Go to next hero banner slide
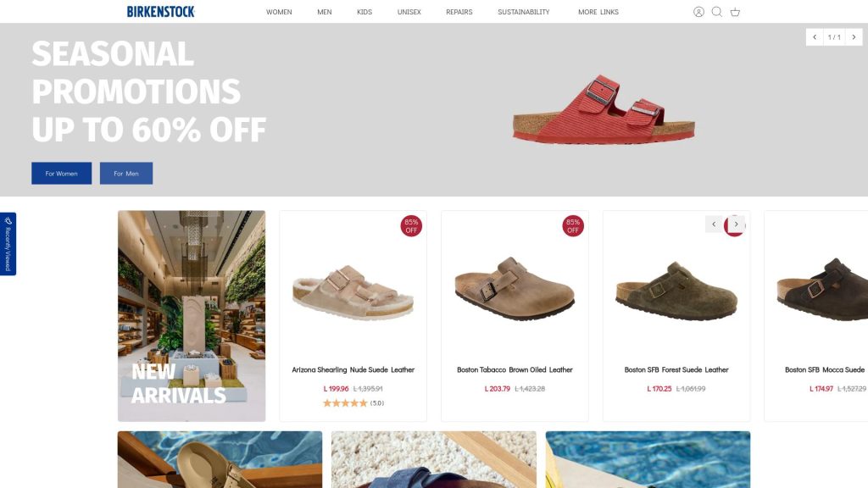Screen dimensions: 868x488 coord(854,37)
